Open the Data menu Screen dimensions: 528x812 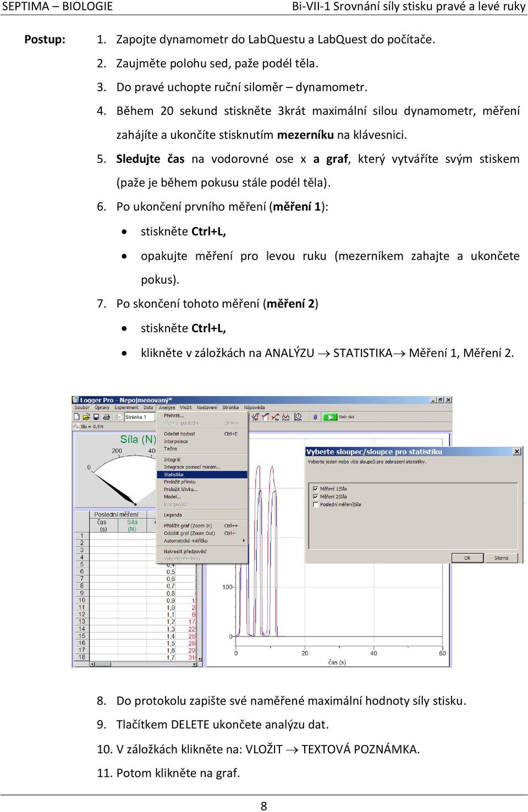pyautogui.click(x=148, y=408)
